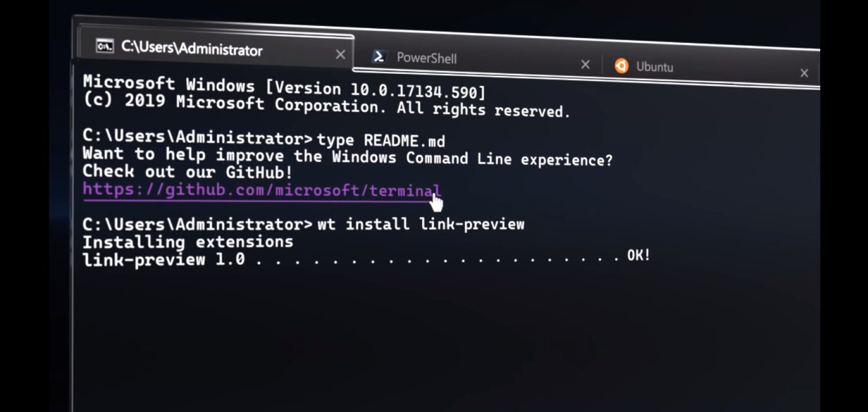
Task: Close the PowerShell tab
Action: point(585,65)
